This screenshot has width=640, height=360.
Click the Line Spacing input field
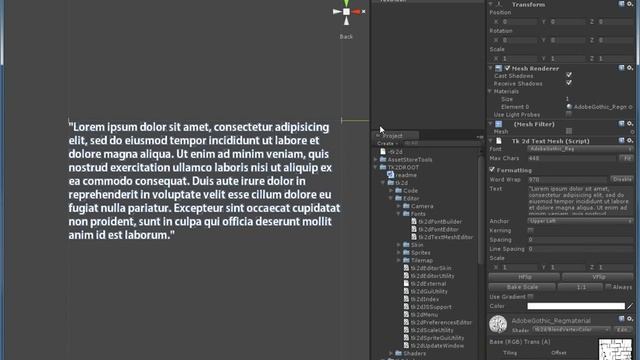[x=580, y=249]
